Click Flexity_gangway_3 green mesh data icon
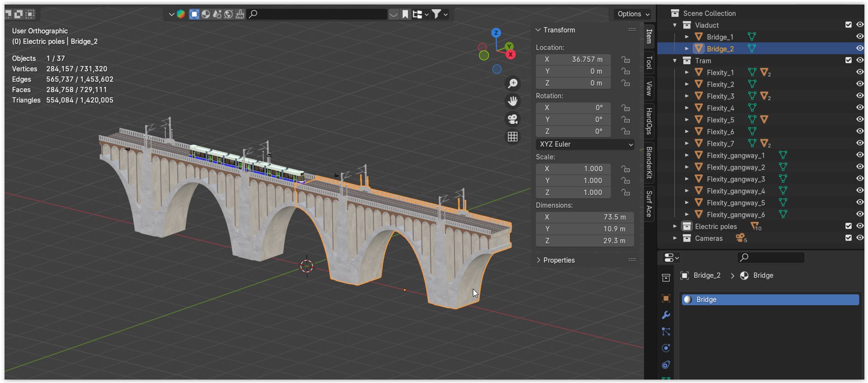 (x=783, y=179)
